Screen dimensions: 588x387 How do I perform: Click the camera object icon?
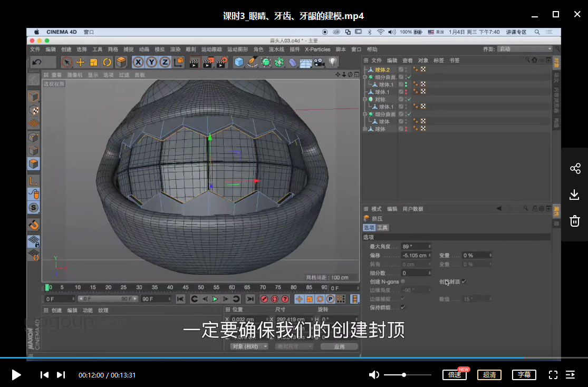click(x=319, y=62)
